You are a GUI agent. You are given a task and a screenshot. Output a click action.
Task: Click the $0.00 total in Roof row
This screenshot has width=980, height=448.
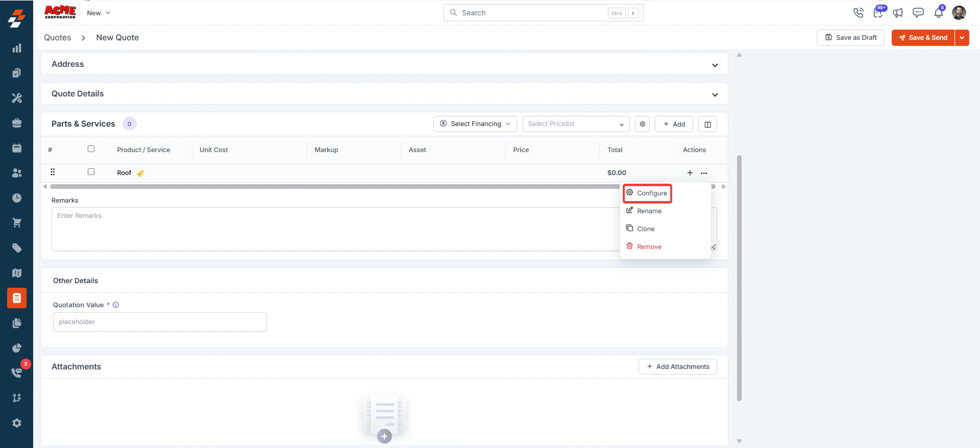tap(617, 173)
